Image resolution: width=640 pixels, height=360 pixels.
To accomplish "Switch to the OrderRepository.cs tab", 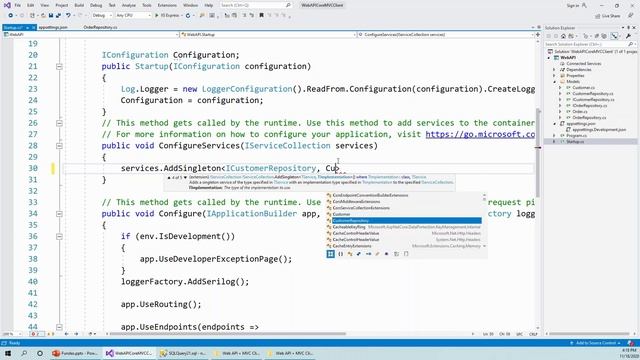I will pos(100,27).
